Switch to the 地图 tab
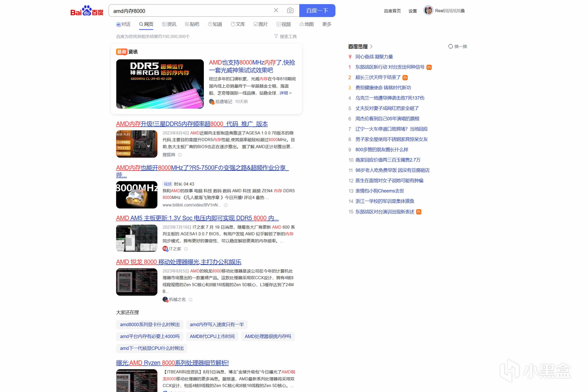The width and height of the screenshot is (588, 392). (307, 24)
